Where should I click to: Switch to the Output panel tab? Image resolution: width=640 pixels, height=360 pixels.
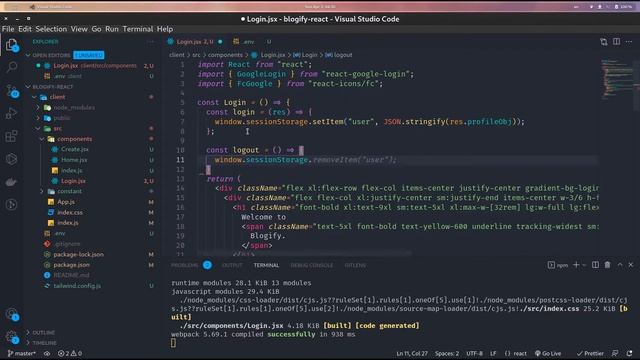[232, 265]
